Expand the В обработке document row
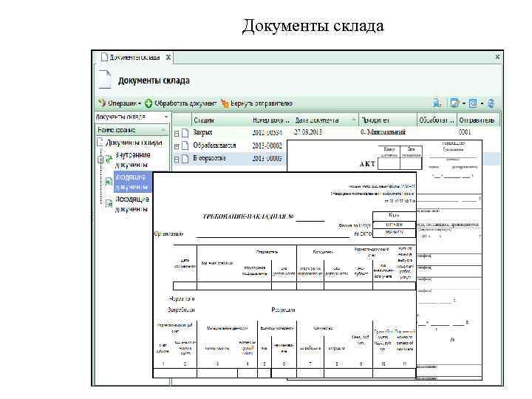Image resolution: width=532 pixels, height=399 pixels. point(177,159)
